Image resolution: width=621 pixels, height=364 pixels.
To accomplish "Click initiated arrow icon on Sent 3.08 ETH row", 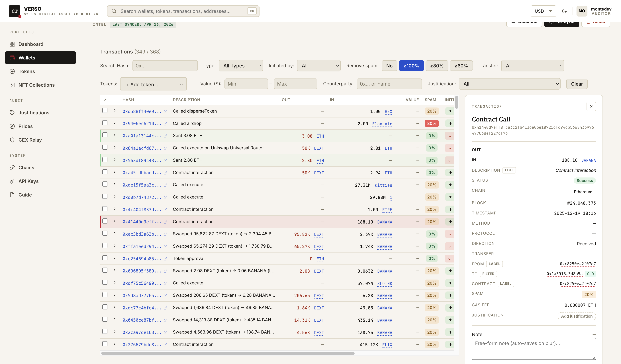I will pyautogui.click(x=450, y=136).
